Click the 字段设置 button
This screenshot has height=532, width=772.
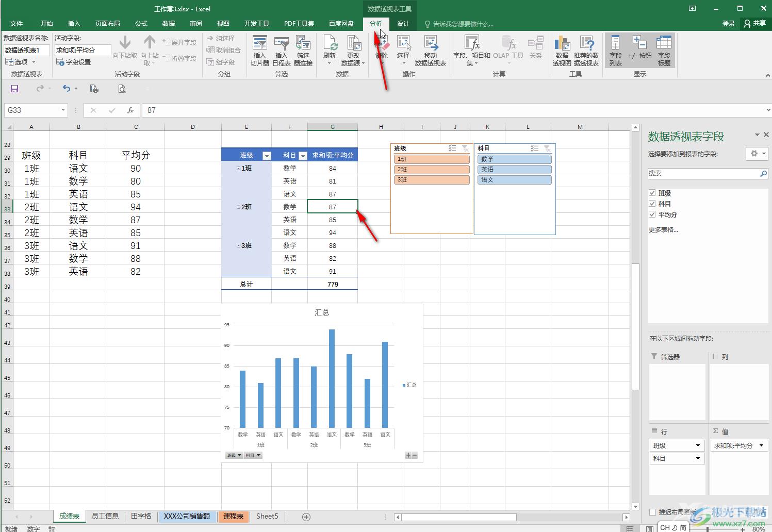point(73,62)
